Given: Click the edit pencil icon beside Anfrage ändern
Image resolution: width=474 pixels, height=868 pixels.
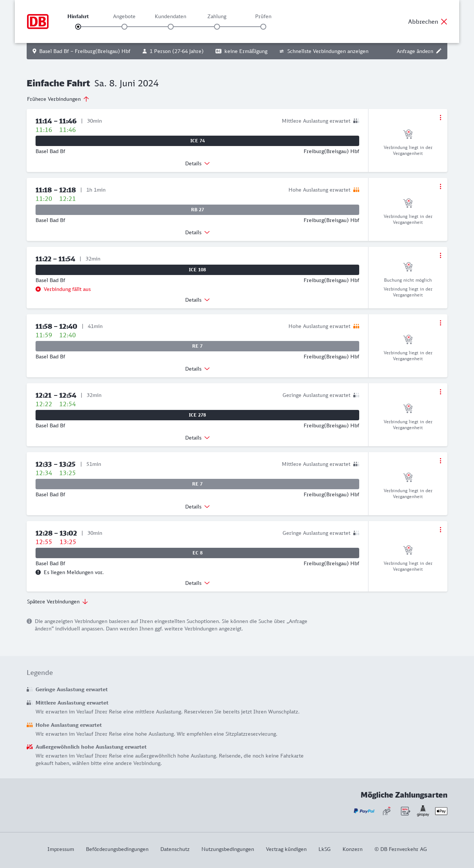Looking at the screenshot, I should click(x=439, y=51).
